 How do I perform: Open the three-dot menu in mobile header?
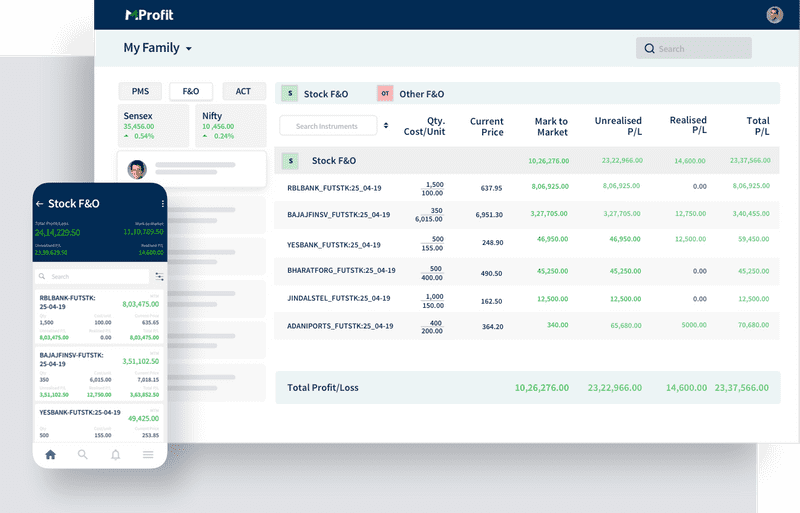(x=162, y=203)
